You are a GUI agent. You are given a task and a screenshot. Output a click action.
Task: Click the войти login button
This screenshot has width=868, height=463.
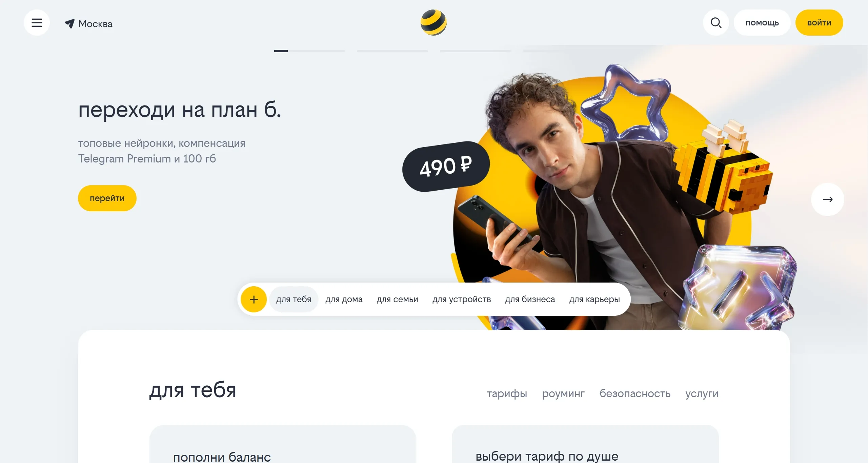coord(819,23)
